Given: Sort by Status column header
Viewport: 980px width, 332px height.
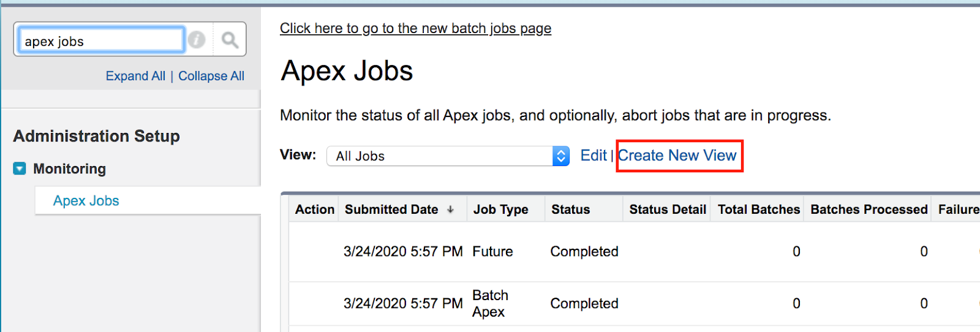Looking at the screenshot, I should [570, 209].
